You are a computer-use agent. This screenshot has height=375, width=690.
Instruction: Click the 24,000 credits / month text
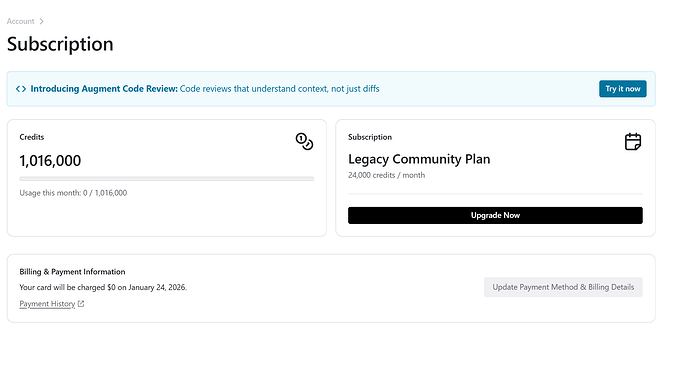(x=386, y=175)
